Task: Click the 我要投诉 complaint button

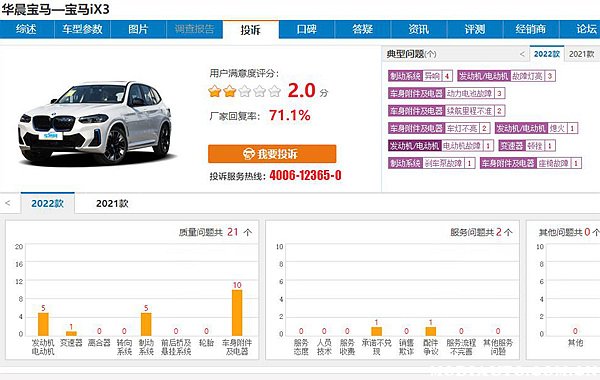Action: 272,154
